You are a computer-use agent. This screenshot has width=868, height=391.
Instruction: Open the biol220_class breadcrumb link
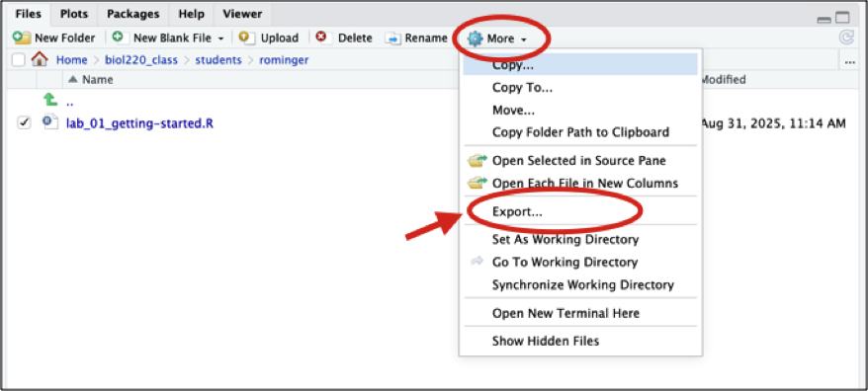coord(141,59)
